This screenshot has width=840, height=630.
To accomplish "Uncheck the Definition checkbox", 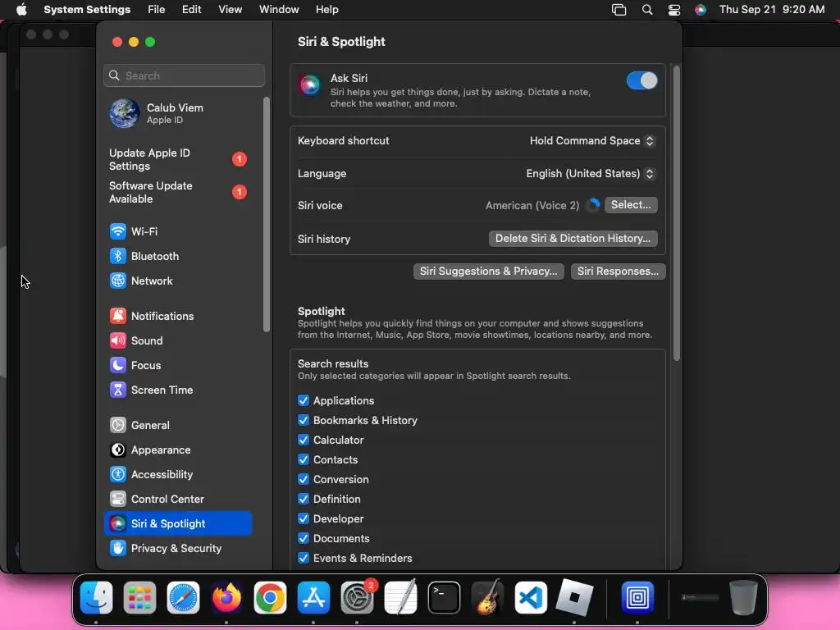I will point(304,499).
